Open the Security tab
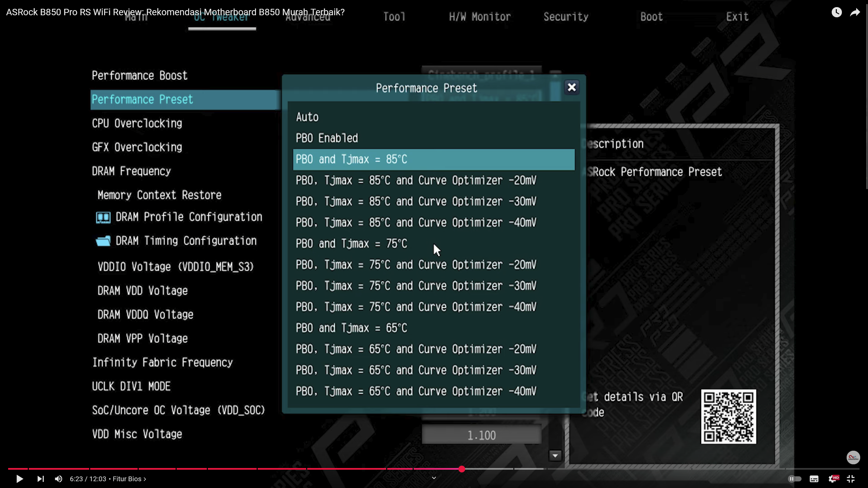 pyautogui.click(x=566, y=17)
